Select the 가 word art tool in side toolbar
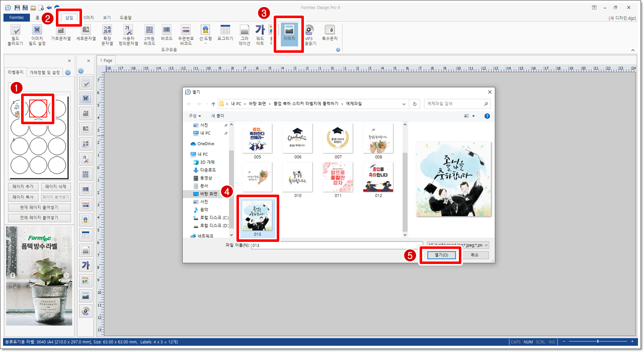The image size is (644, 352). tap(86, 265)
